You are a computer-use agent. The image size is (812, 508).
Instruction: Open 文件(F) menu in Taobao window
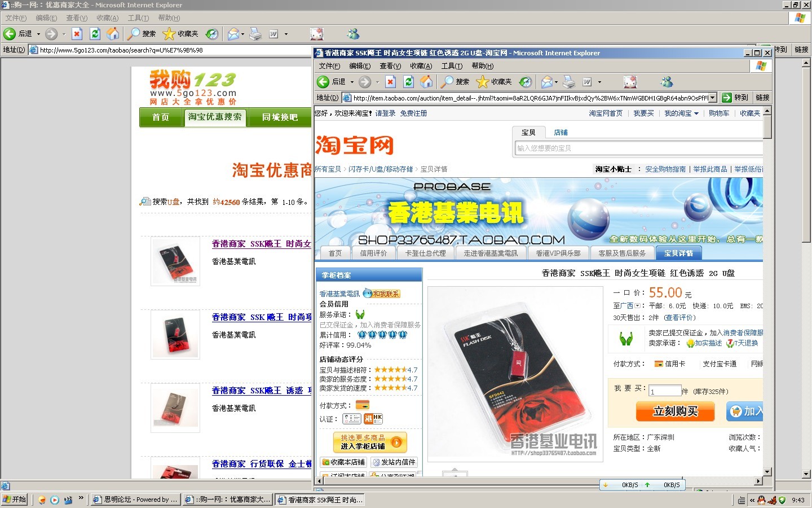tap(329, 66)
